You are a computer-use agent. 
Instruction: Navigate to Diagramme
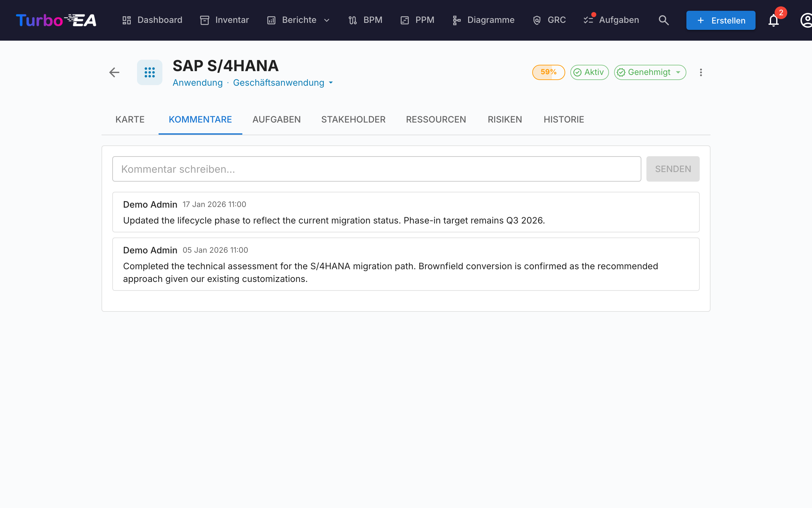[483, 20]
